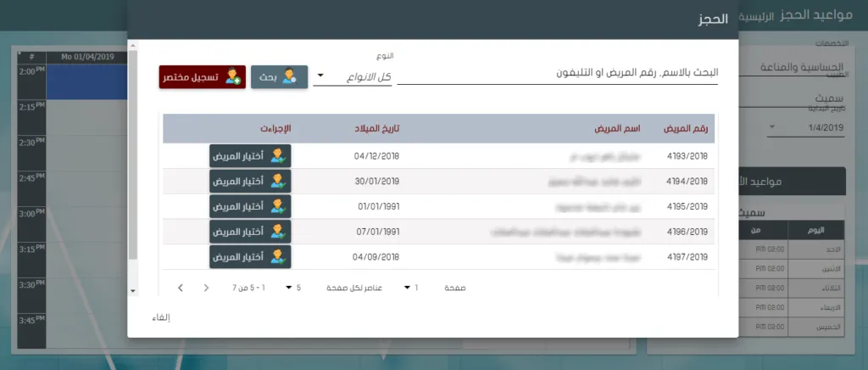Viewport: 868px width, 370px height.
Task: Click the بحث search button icon
Action: [290, 77]
